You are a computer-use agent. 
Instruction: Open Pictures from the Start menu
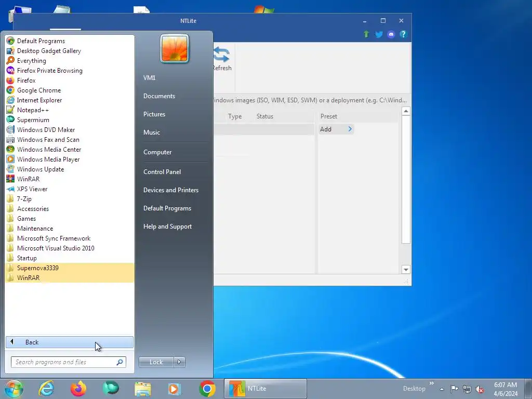(154, 114)
